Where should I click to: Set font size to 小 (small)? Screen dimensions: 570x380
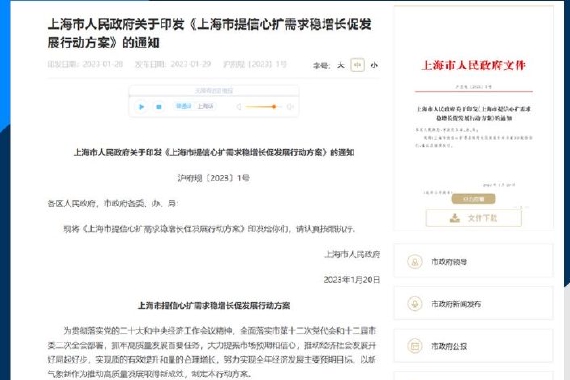pyautogui.click(x=374, y=65)
